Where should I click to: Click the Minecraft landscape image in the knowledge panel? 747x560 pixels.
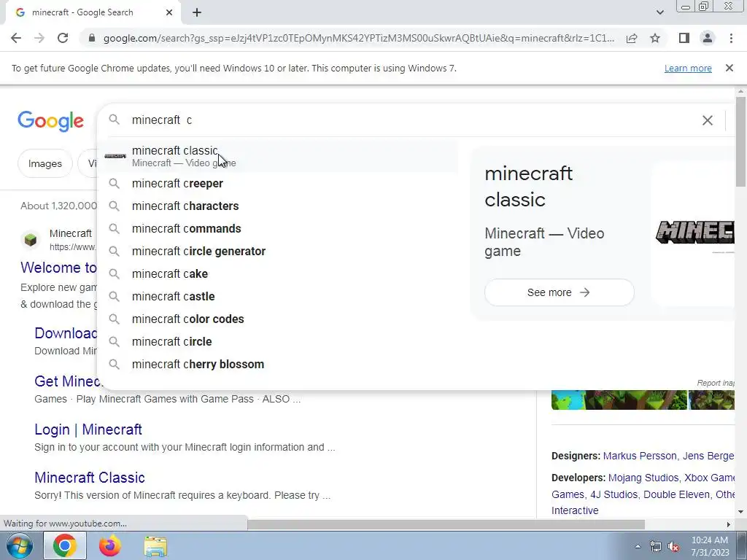point(619,400)
